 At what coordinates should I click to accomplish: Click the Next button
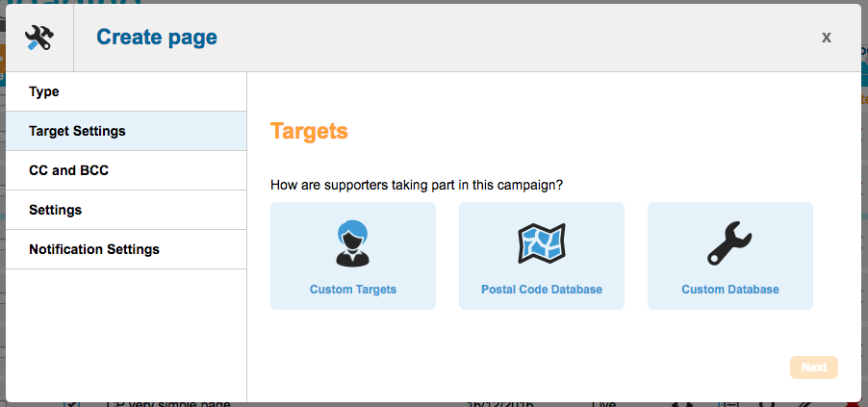(x=813, y=368)
